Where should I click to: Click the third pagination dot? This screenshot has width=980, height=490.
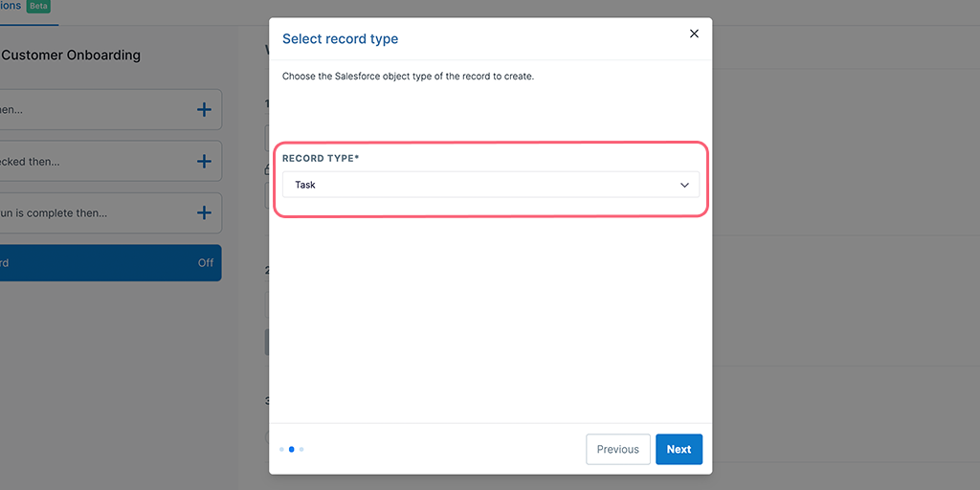pyautogui.click(x=301, y=450)
